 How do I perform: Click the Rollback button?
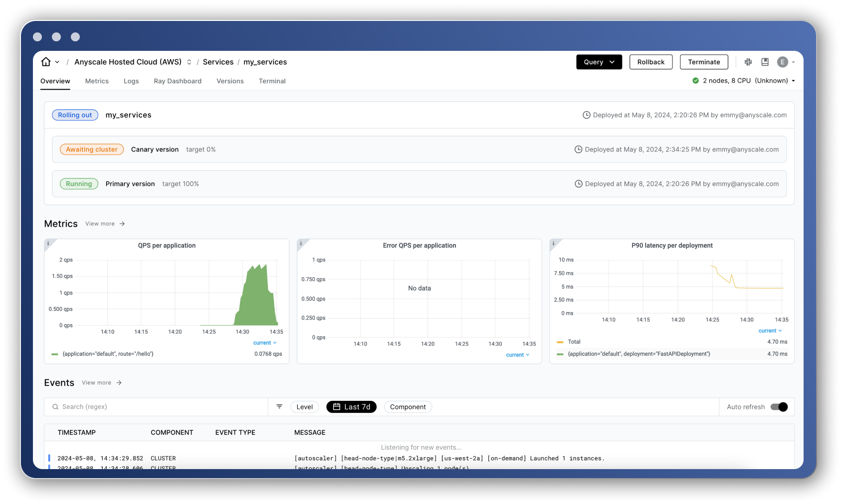(651, 62)
